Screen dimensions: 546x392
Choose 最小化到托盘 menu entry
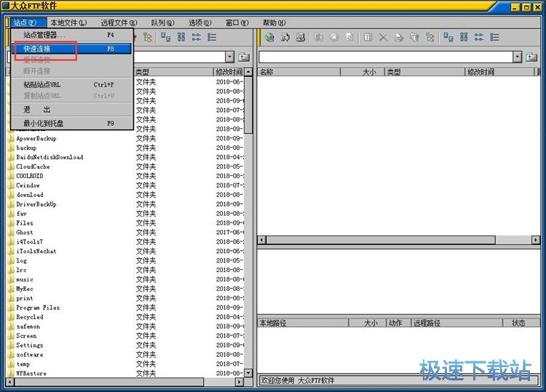pyautogui.click(x=47, y=124)
